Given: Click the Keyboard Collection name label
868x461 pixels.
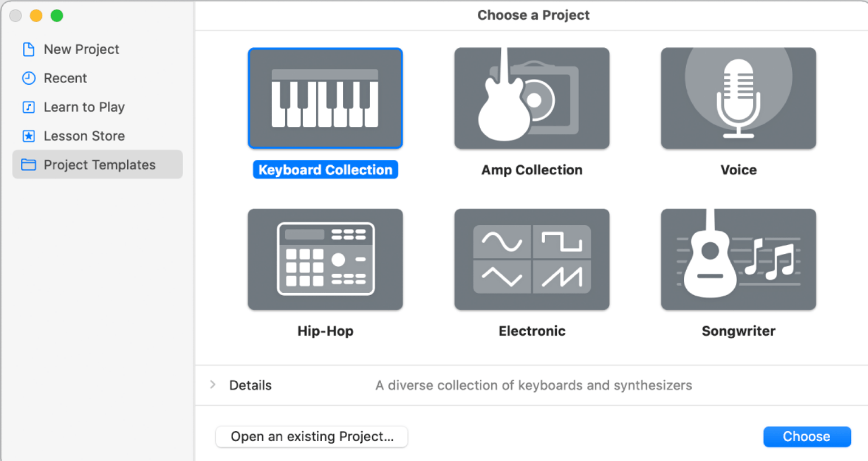Looking at the screenshot, I should tap(325, 169).
